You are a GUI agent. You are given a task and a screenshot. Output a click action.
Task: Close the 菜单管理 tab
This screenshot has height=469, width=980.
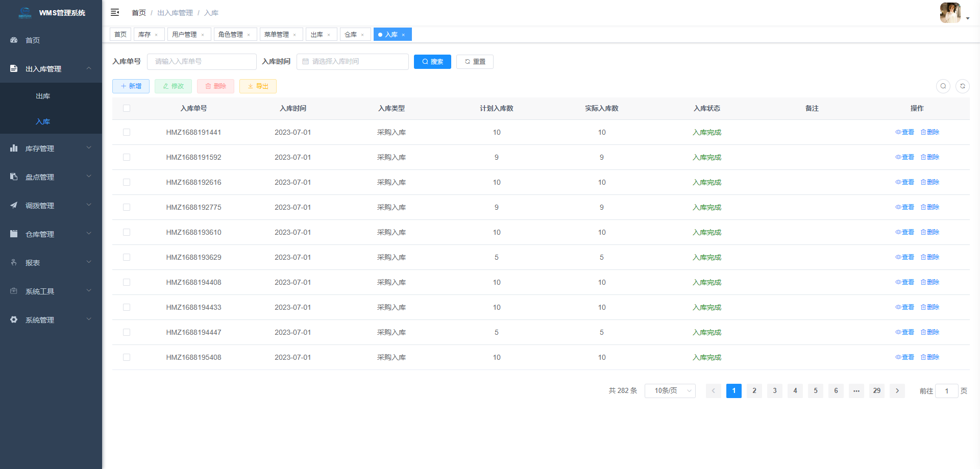[295, 35]
